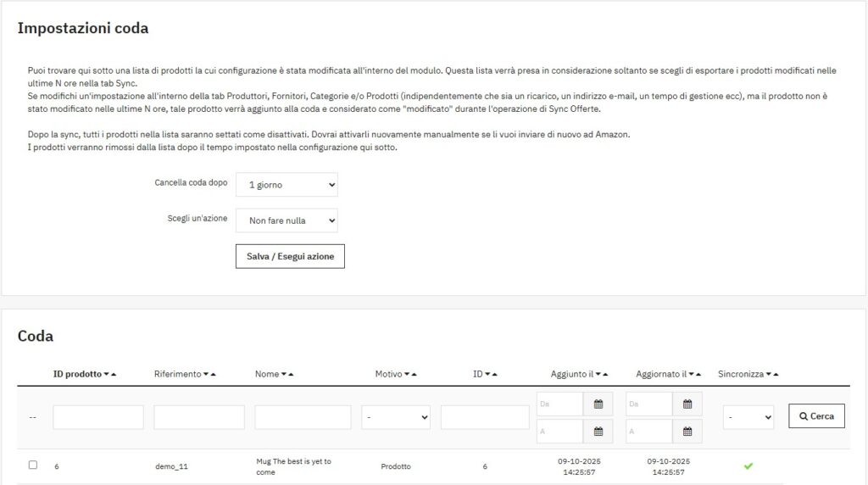Screen dimensions: 868x485
Task: Click Aggiunto il 'Da' date input
Action: [559, 404]
